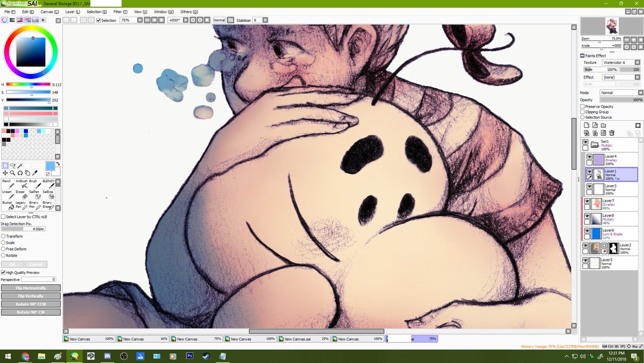Select the Rotate view tool
This screenshot has width=644, height=363.
pos(20,173)
